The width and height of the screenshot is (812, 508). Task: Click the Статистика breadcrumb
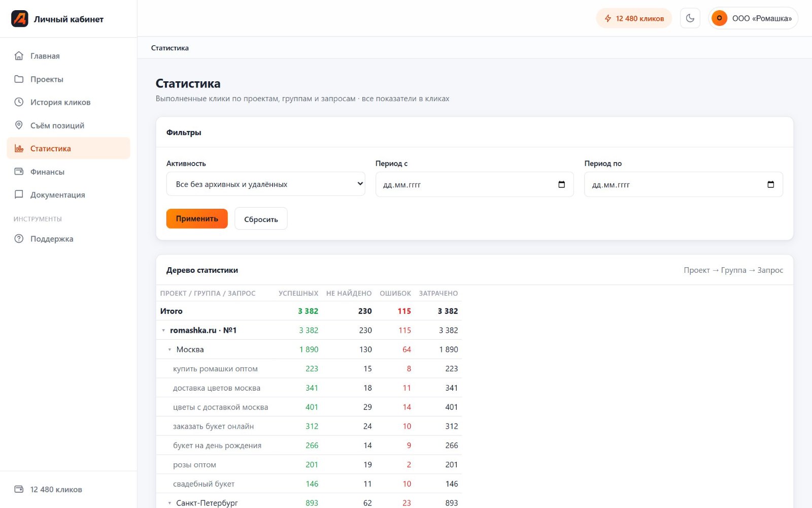coord(170,48)
